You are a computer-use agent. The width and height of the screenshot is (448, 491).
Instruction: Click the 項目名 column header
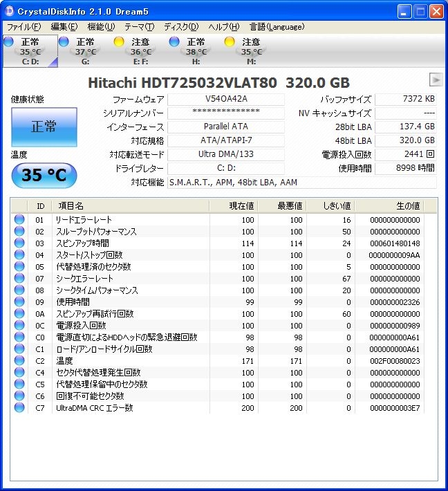(131, 206)
